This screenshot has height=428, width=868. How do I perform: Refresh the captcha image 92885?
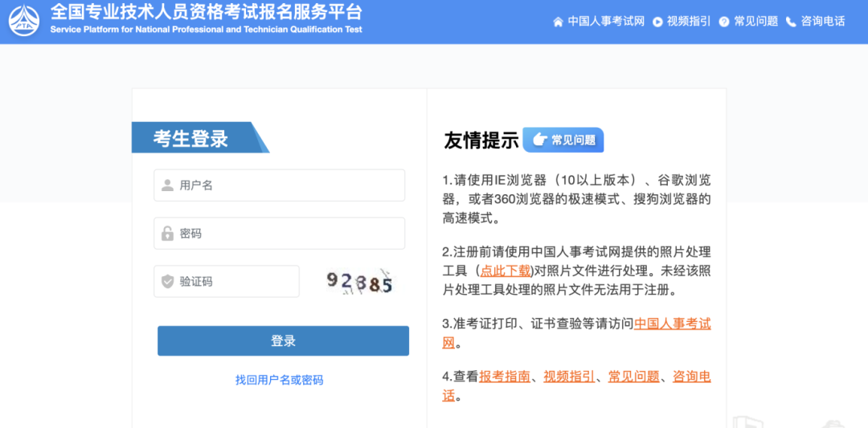(360, 282)
